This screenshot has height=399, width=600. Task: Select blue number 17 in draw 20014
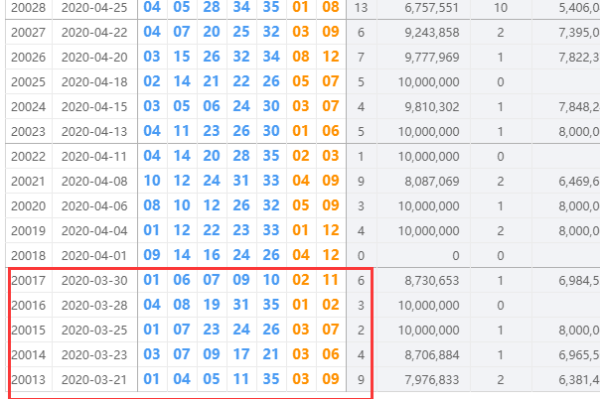click(241, 354)
